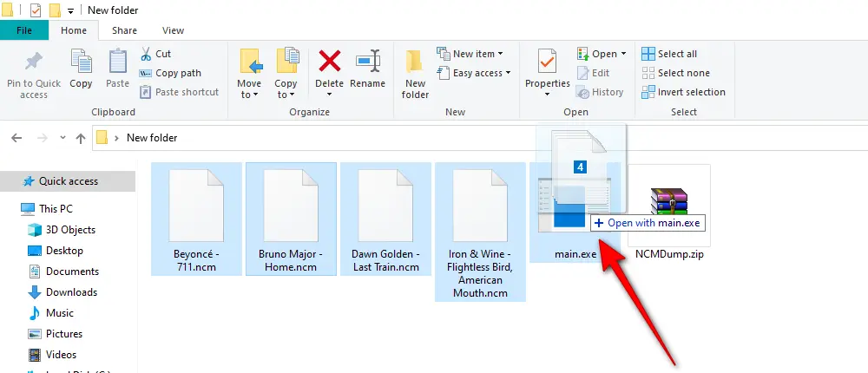Click Select none
The width and height of the screenshot is (868, 373).
pyautogui.click(x=675, y=73)
